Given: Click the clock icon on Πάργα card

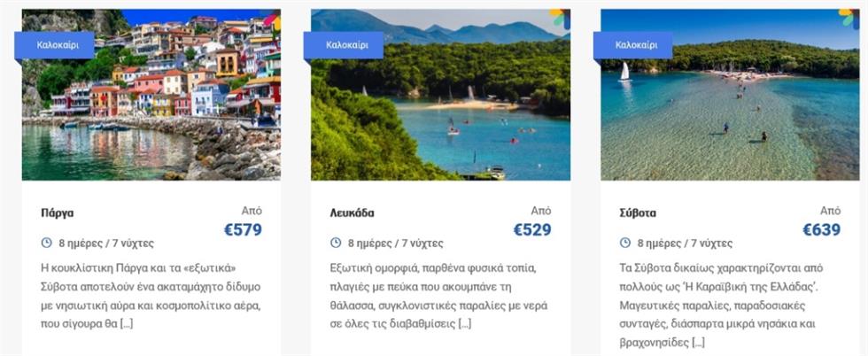Looking at the screenshot, I should tap(46, 243).
